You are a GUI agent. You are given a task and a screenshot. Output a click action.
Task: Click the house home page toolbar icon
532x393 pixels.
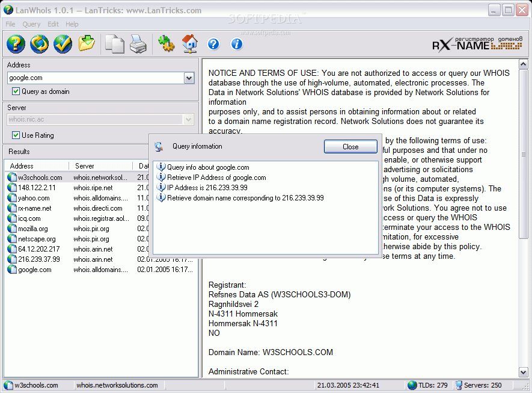coord(190,44)
